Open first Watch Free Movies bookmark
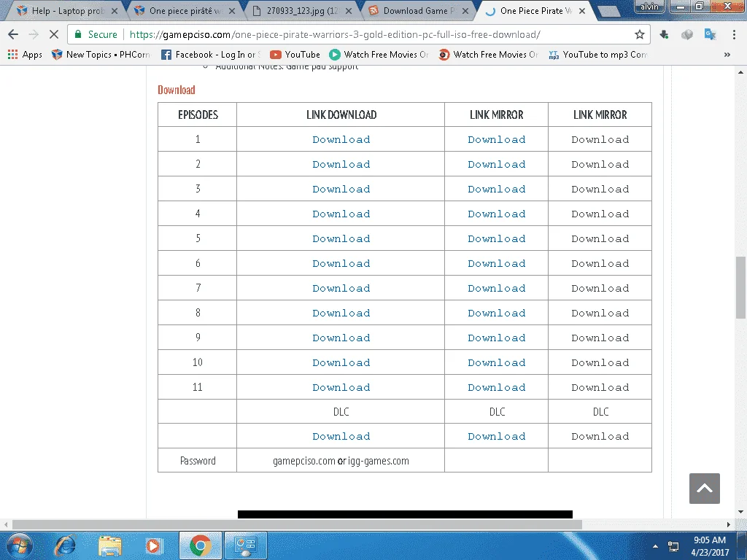 click(x=379, y=55)
